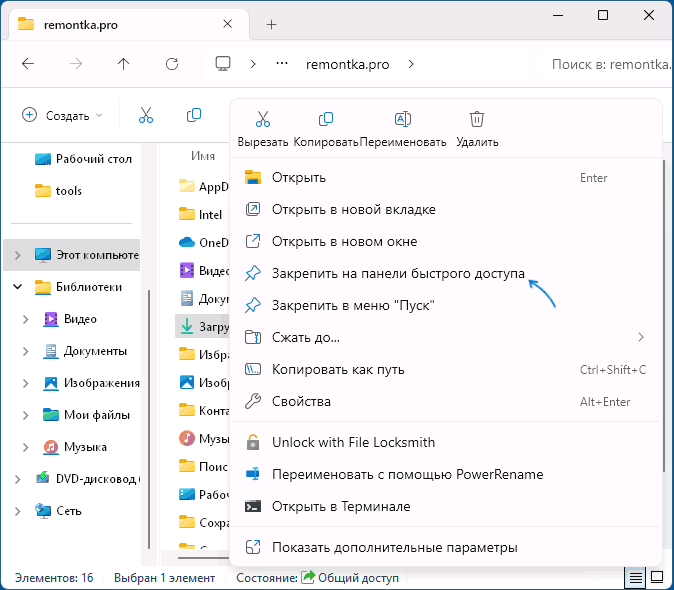Click Показать дополнительные параметры
Viewport: 674px width, 590px height.
(x=394, y=547)
